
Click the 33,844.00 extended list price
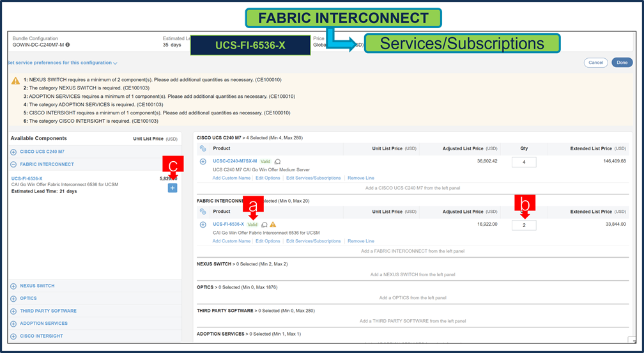(x=615, y=224)
